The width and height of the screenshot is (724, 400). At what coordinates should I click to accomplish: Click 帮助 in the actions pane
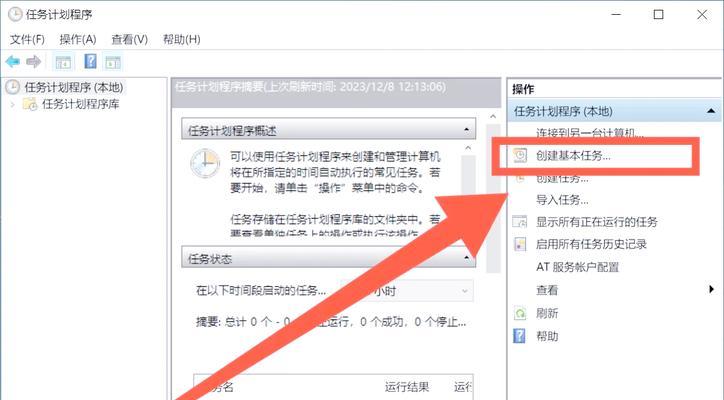click(x=547, y=336)
